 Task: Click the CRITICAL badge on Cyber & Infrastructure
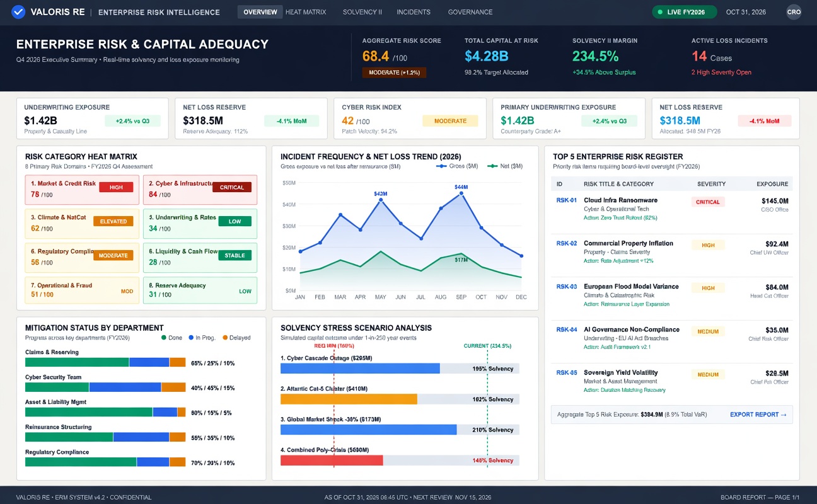coord(232,187)
